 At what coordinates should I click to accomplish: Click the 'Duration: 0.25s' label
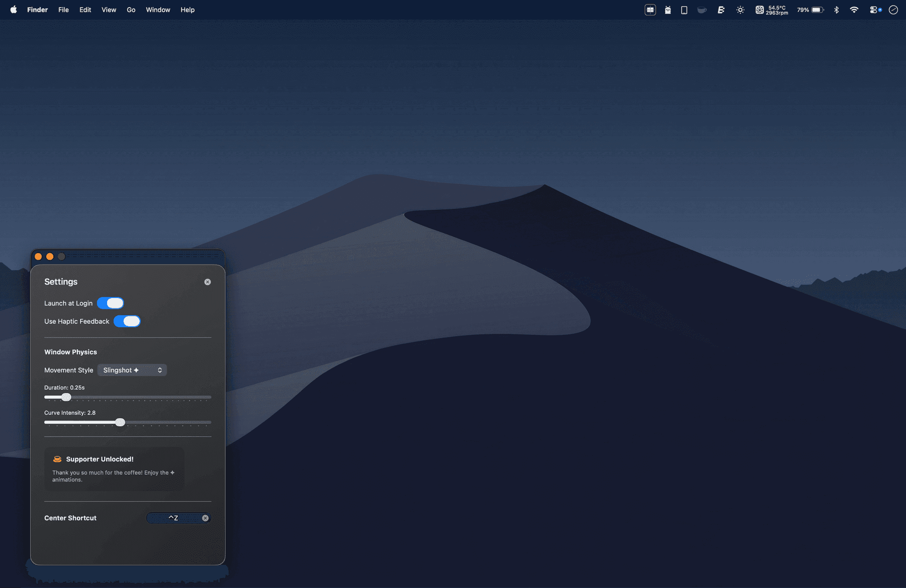coord(65,388)
